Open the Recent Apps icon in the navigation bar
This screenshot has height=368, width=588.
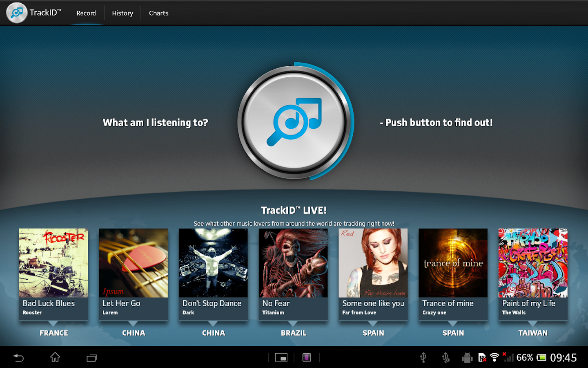point(91,357)
